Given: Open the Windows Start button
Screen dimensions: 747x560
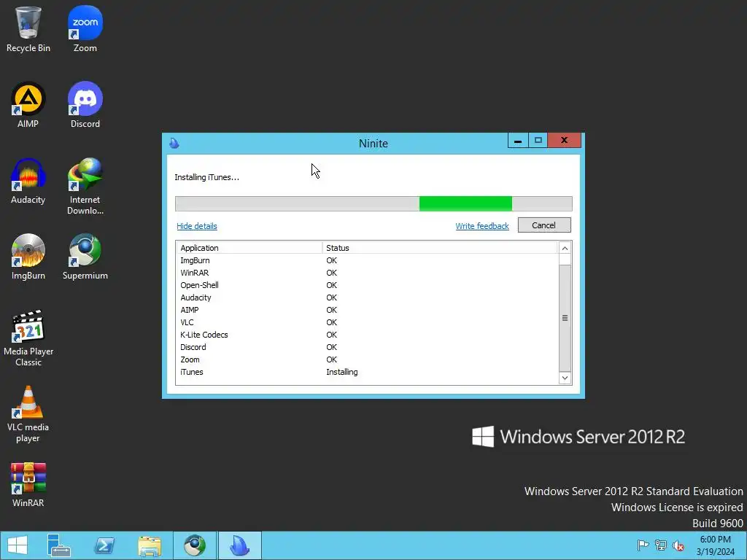Looking at the screenshot, I should coord(18,545).
